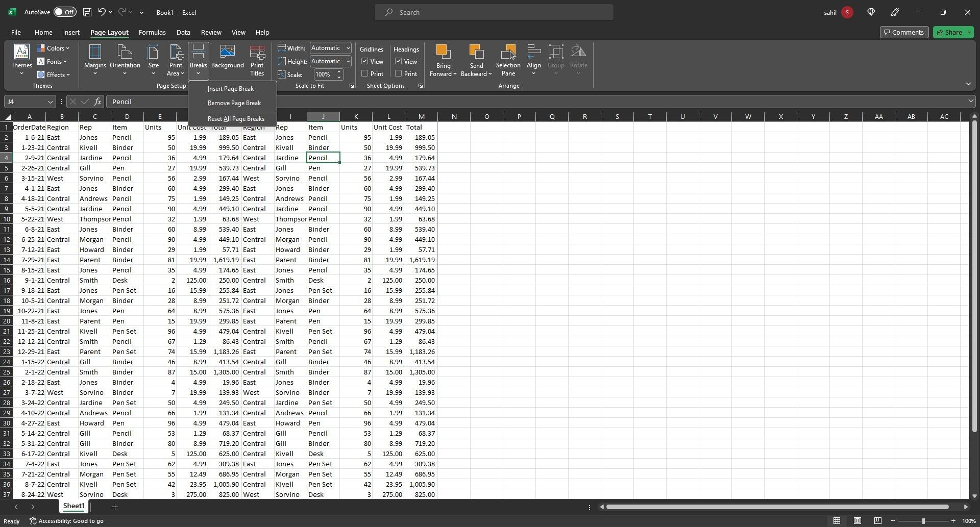
Task: Click Accessibility: Good to go status
Action: [x=66, y=521]
